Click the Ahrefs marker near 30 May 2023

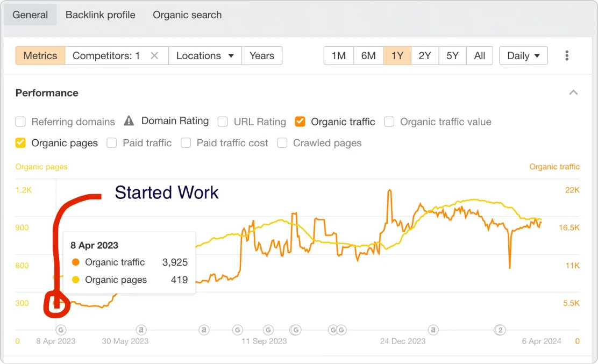point(141,330)
